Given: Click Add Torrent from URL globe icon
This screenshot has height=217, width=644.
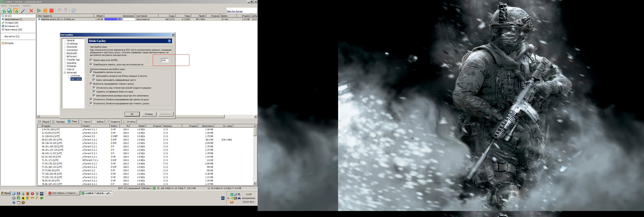Looking at the screenshot, I should click(9, 10).
